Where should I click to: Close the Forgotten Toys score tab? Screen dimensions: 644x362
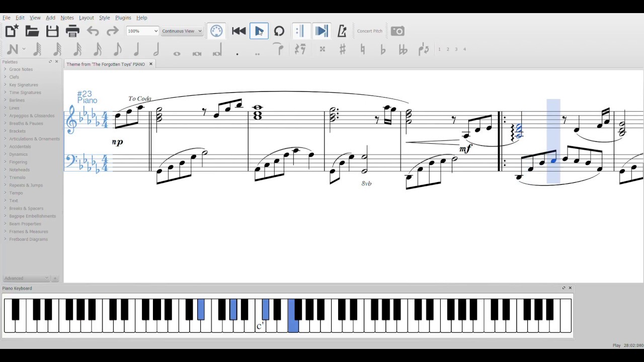click(x=150, y=64)
